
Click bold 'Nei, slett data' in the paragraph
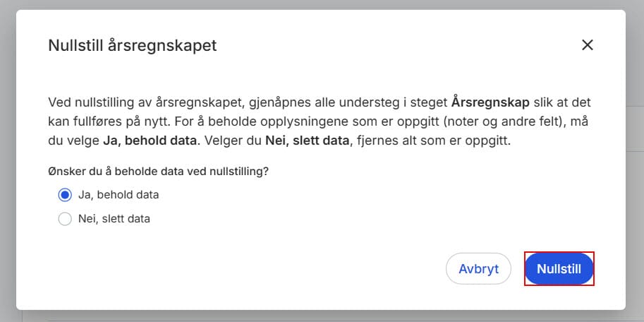307,140
